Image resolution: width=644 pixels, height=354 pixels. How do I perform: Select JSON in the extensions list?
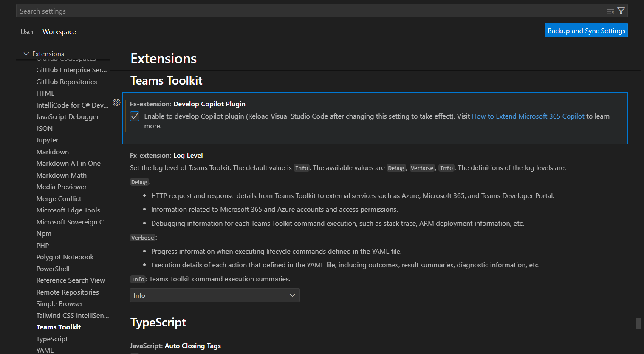click(45, 128)
